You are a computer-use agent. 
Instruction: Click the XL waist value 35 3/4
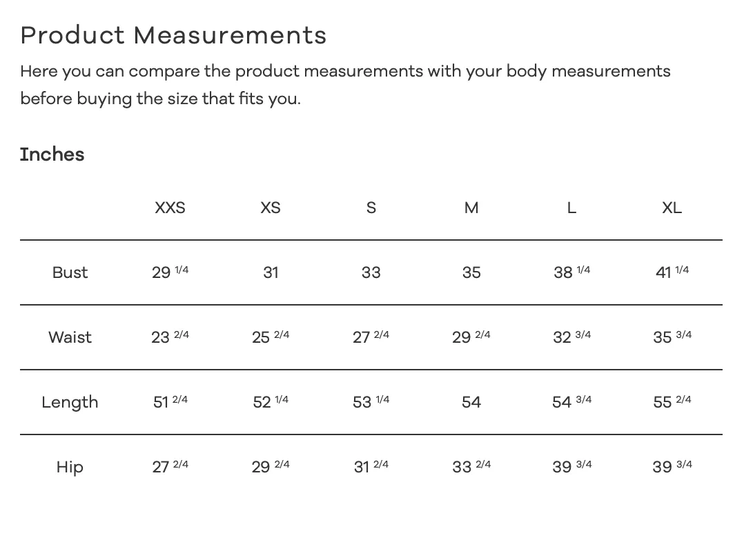click(672, 337)
